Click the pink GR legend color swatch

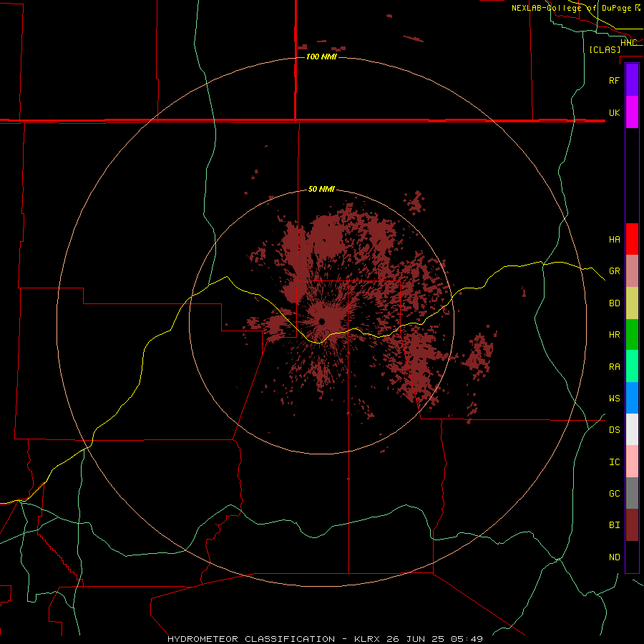(632, 271)
